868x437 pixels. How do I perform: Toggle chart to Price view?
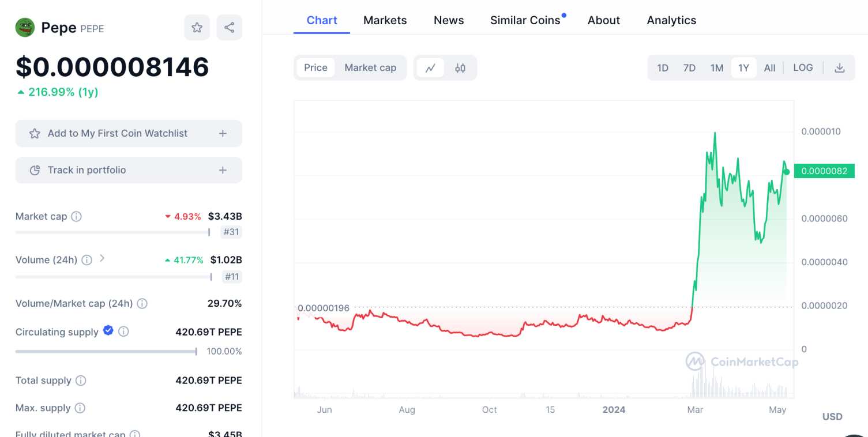pos(315,68)
